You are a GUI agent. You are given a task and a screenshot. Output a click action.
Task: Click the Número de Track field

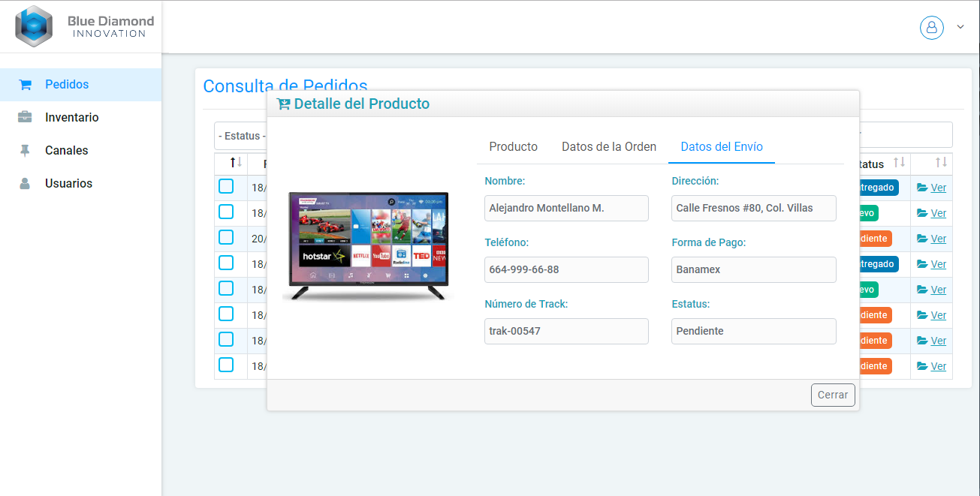[x=566, y=331]
